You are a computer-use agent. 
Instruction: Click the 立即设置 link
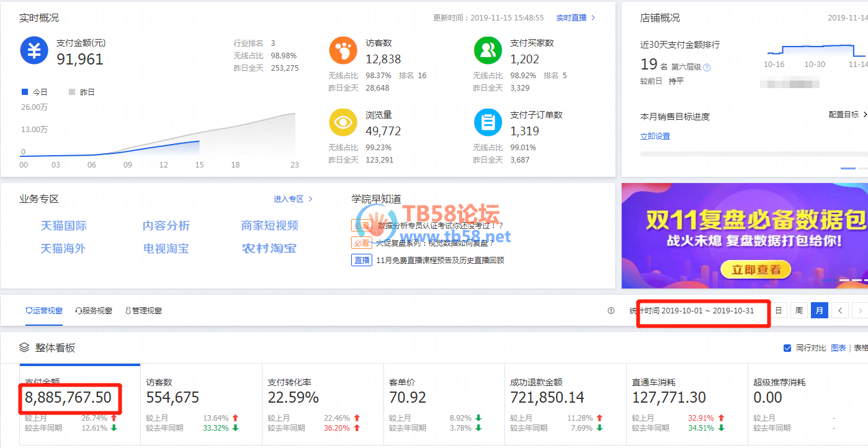click(655, 137)
